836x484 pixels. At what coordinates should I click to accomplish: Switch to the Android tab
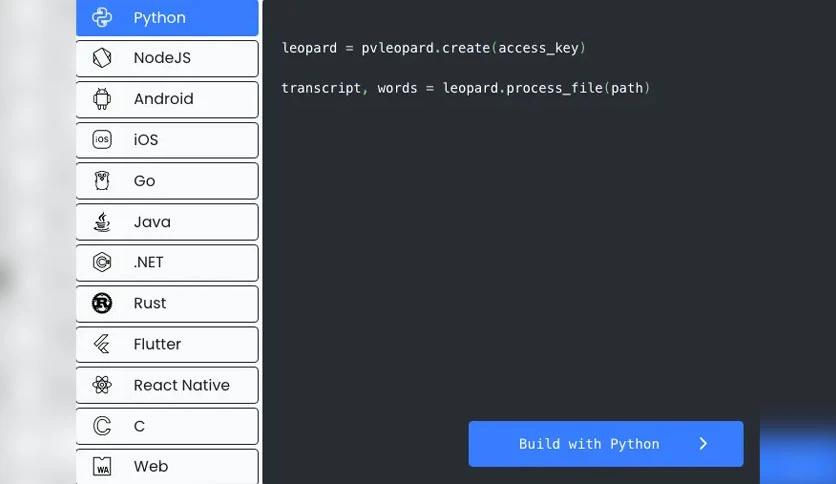click(167, 99)
